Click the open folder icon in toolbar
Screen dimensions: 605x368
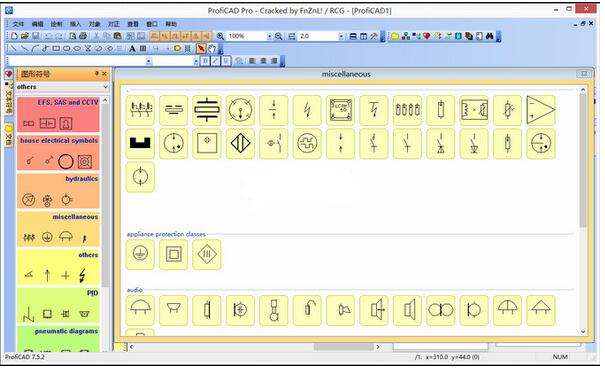pyautogui.click(x=25, y=36)
